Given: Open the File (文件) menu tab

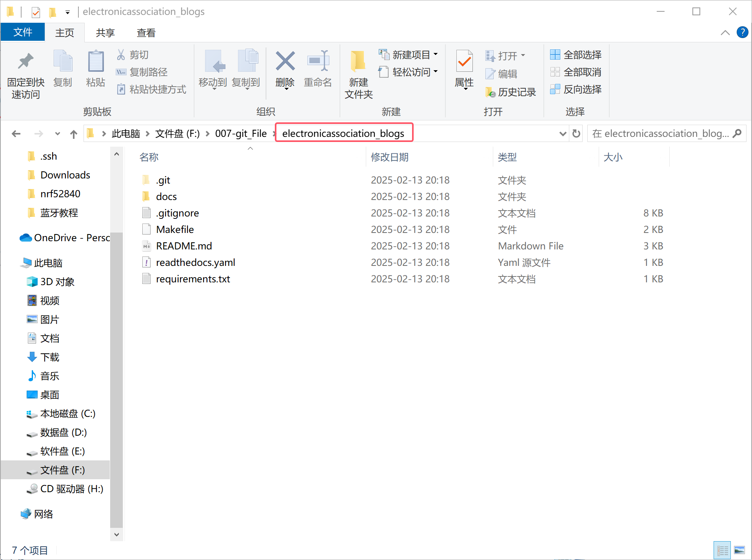Looking at the screenshot, I should click(23, 32).
